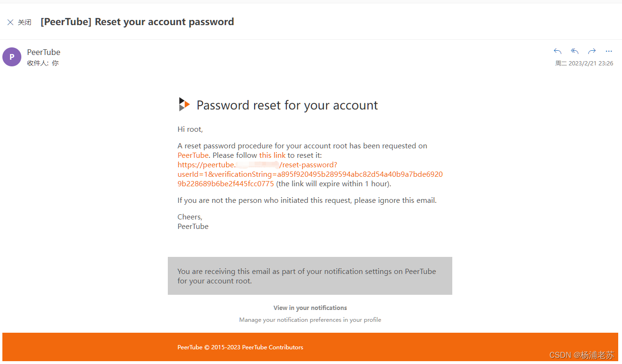Click the reply arrow icon
This screenshot has height=364, width=622.
[x=558, y=51]
